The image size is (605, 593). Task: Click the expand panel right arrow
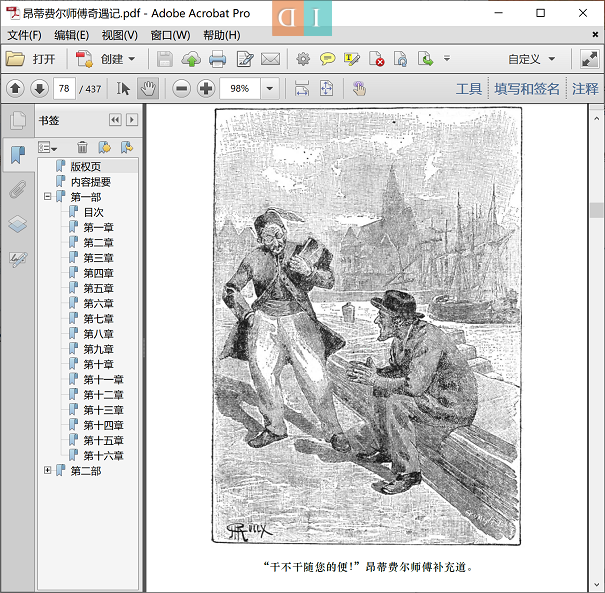pos(132,120)
